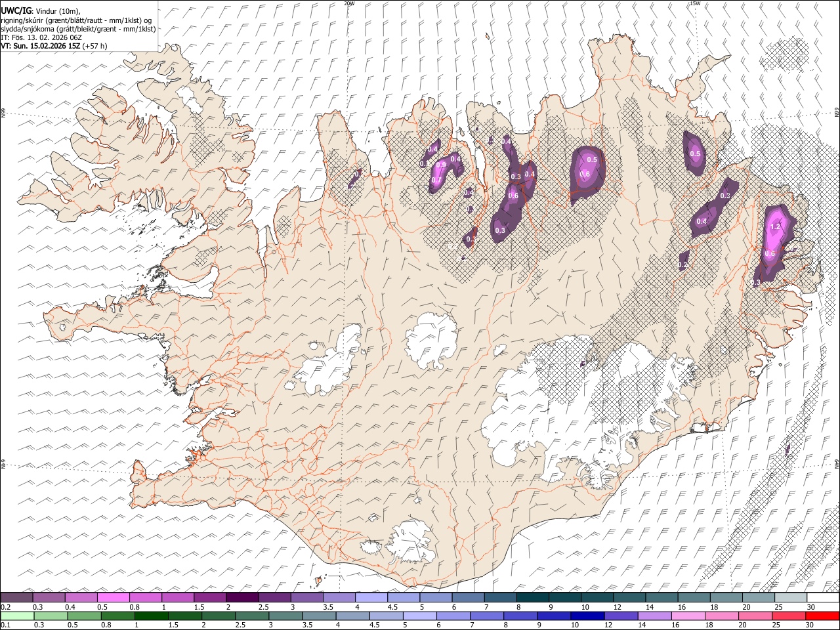This screenshot has width=840, height=630.
Task: Select the white 30 swatch in the snow scale
Action: click(823, 598)
